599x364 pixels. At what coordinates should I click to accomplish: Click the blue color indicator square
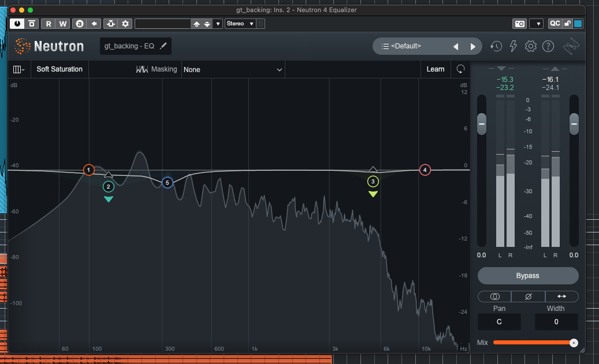(x=578, y=24)
